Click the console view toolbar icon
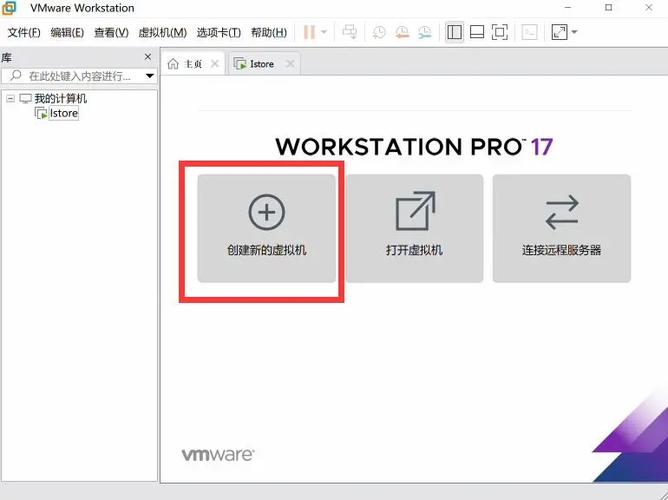This screenshot has width=668, height=500. [529, 32]
